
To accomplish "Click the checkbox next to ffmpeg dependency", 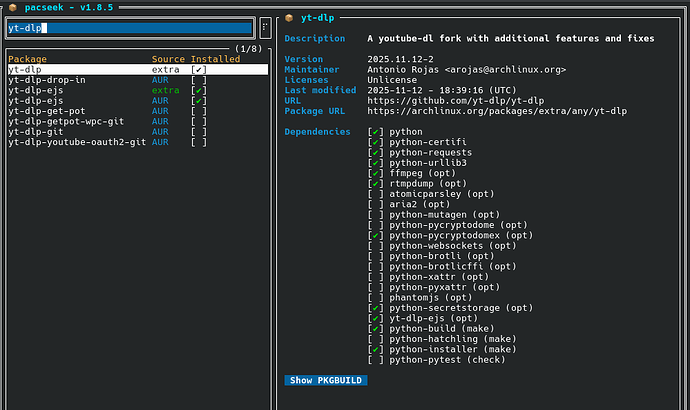I will coord(375,173).
